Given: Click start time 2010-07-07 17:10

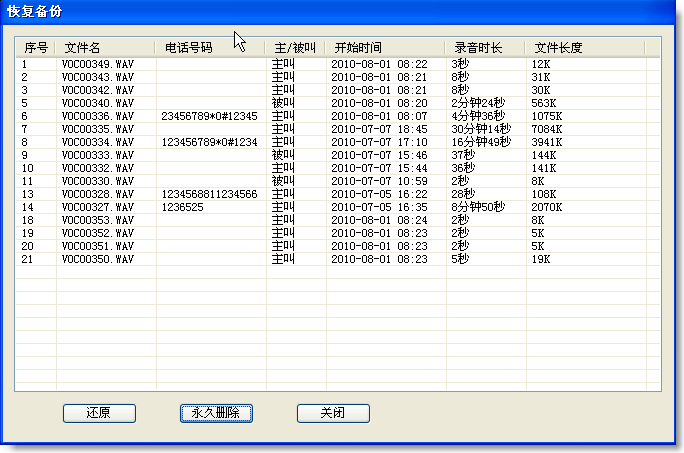Looking at the screenshot, I should click(x=380, y=142).
